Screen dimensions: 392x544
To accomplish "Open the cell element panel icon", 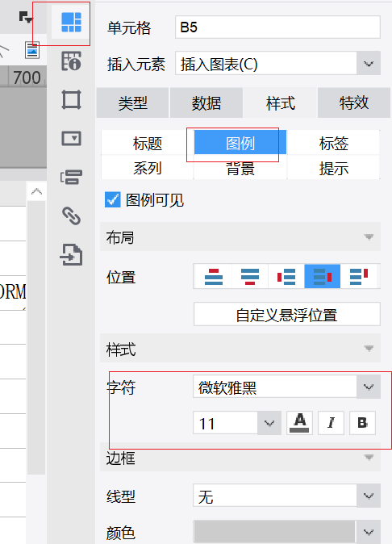I will (x=71, y=23).
